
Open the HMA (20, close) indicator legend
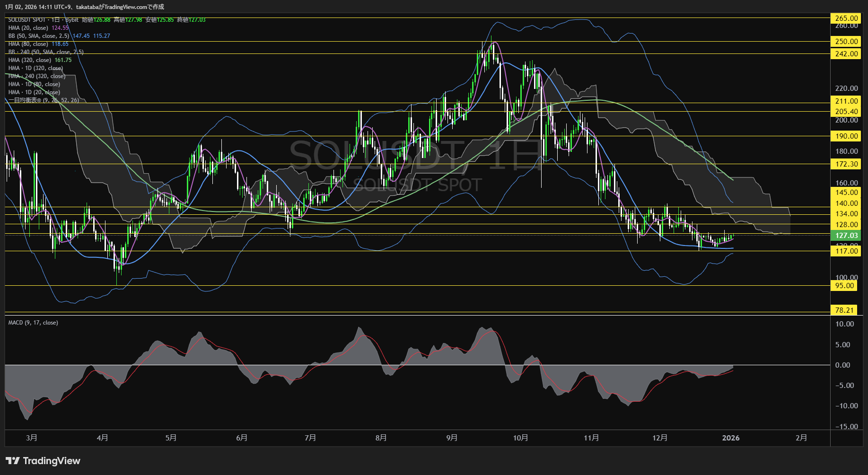28,28
